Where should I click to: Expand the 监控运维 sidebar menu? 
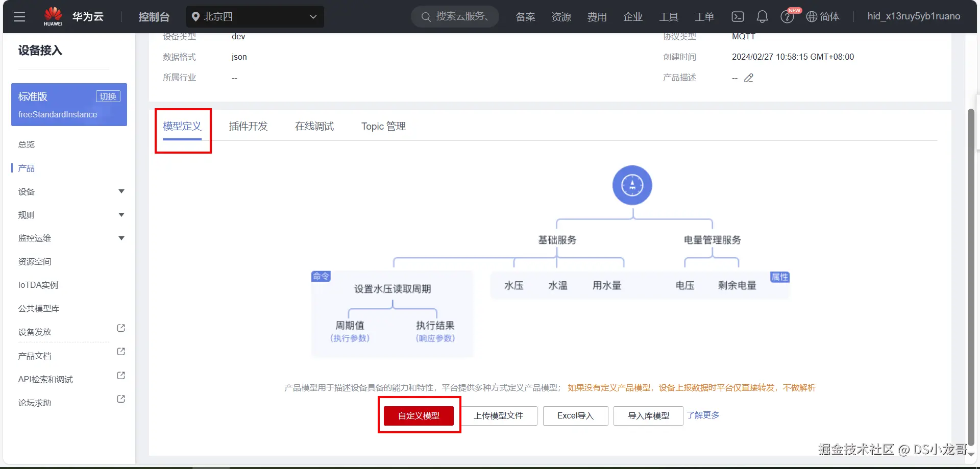click(x=121, y=238)
